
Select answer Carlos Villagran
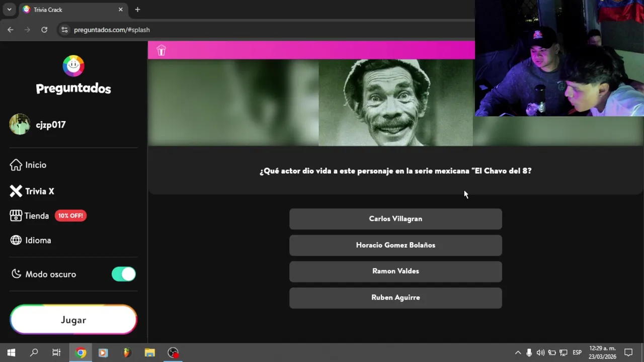click(x=395, y=219)
